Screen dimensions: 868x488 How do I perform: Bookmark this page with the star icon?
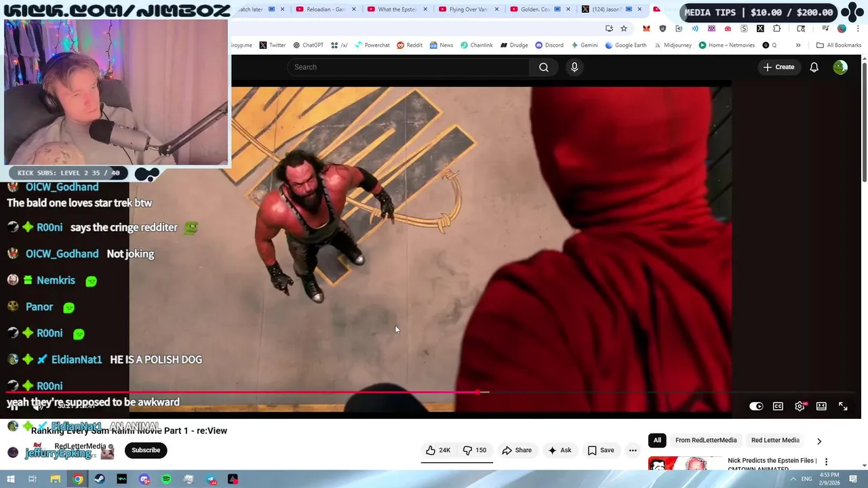[x=624, y=28]
